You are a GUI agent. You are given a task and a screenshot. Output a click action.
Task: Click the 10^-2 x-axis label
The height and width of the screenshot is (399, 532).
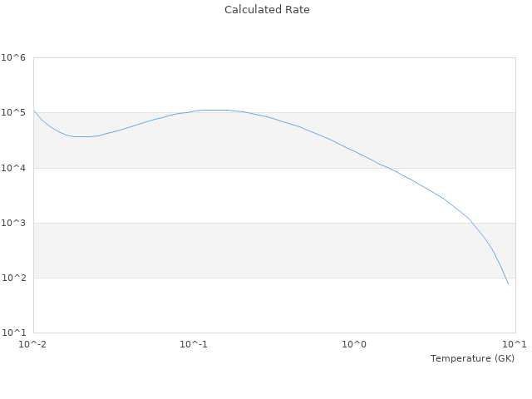click(32, 344)
